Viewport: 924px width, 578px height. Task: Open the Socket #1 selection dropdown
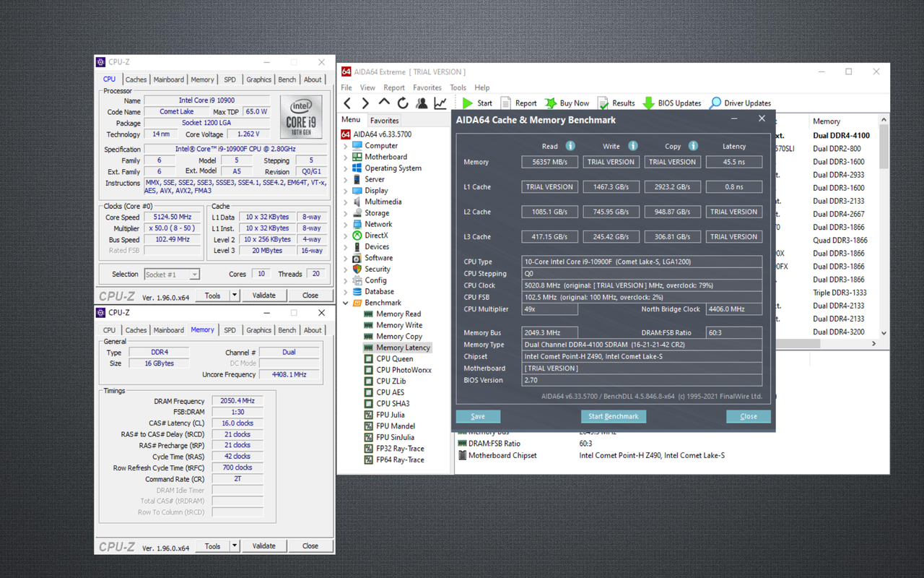point(194,275)
